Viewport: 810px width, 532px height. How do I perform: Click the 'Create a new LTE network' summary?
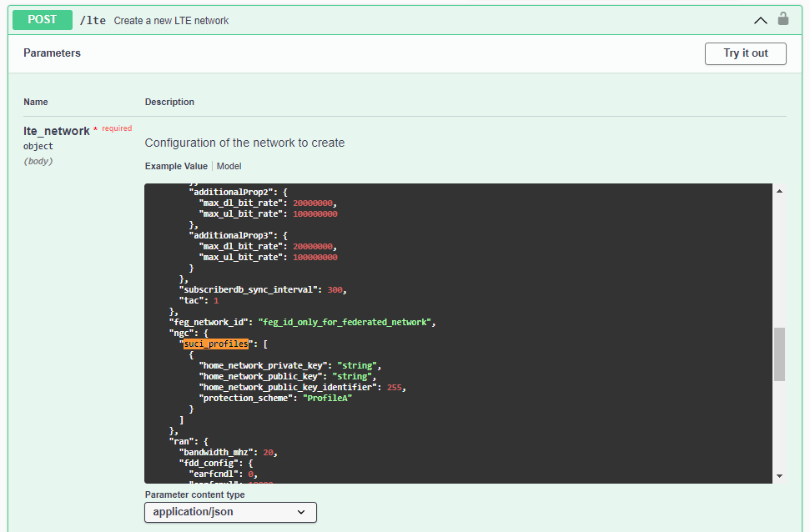point(171,20)
